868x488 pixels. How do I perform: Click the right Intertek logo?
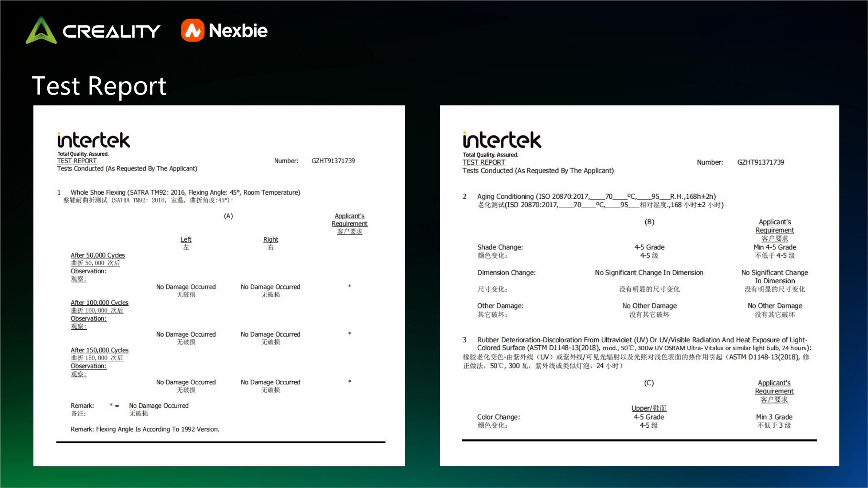tap(502, 140)
